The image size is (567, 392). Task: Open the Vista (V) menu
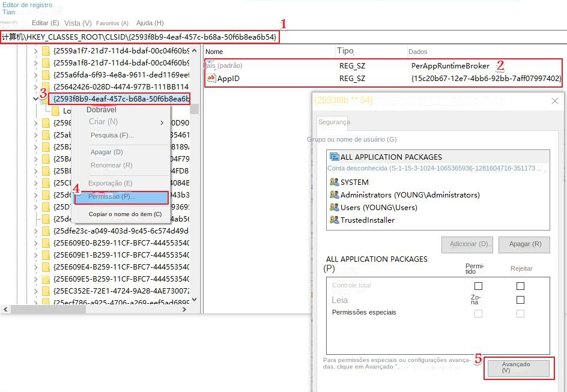77,23
